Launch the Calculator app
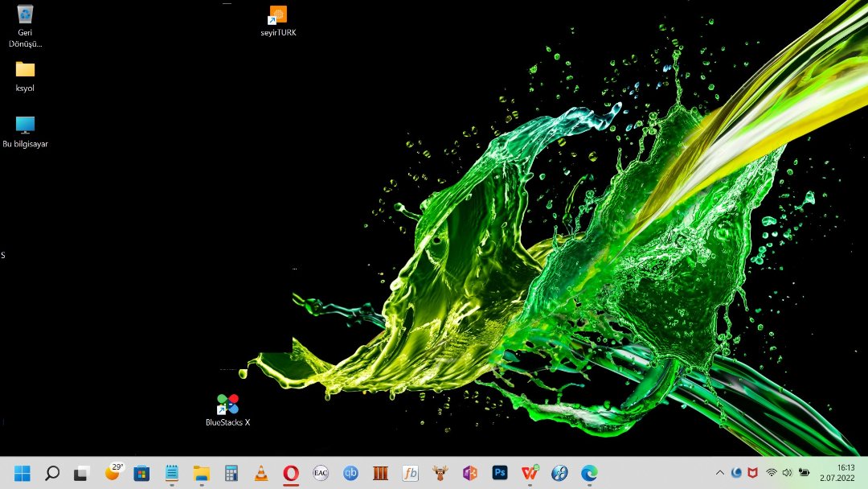The height and width of the screenshot is (489, 868). [231, 473]
